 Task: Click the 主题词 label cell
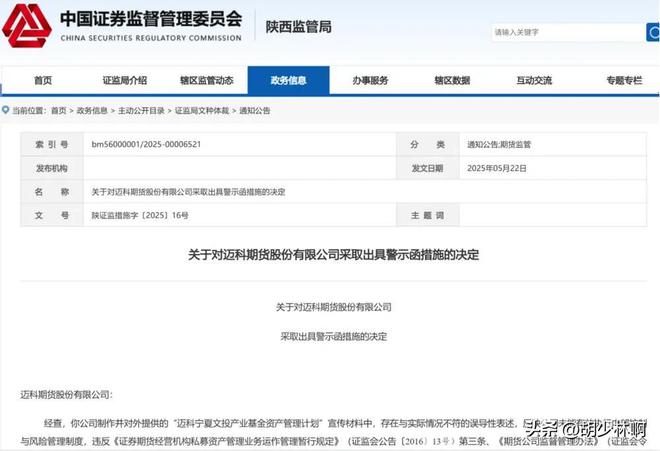click(428, 215)
